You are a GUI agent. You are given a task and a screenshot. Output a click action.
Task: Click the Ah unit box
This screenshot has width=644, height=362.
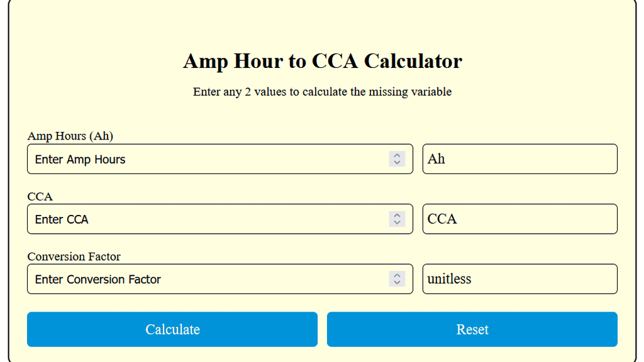pyautogui.click(x=520, y=158)
